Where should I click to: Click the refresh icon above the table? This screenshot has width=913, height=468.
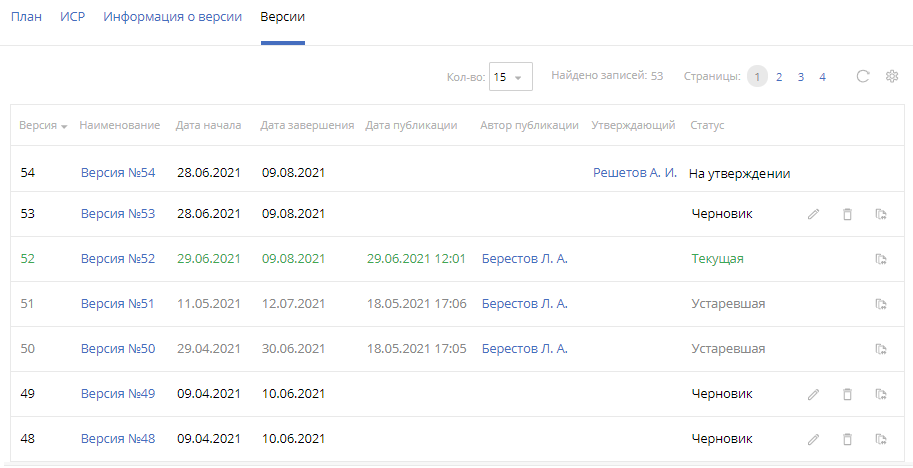(862, 76)
